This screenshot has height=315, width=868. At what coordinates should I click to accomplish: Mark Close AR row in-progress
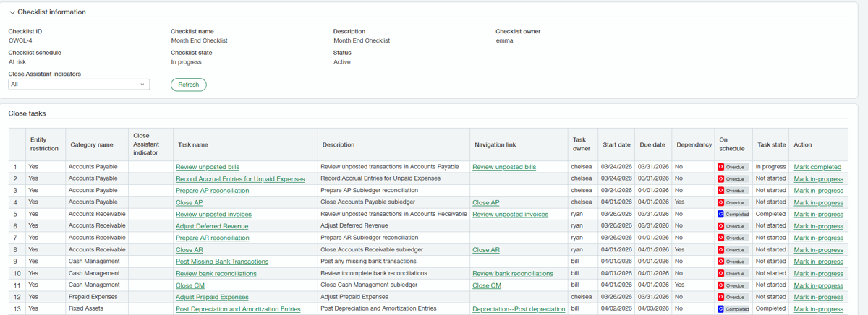click(x=819, y=250)
